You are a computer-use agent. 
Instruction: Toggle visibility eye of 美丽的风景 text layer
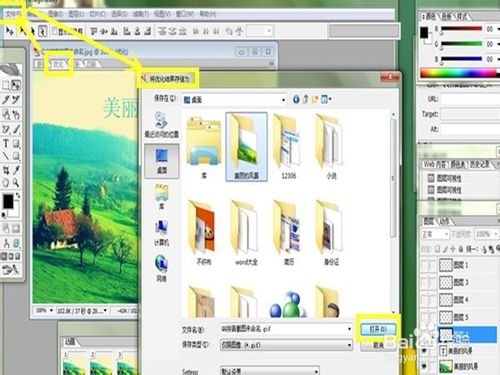tap(424, 351)
